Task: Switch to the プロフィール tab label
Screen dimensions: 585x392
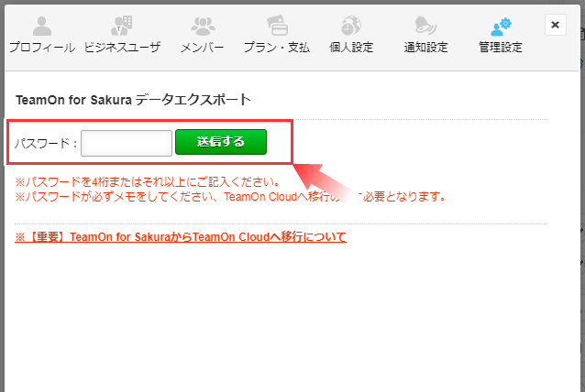Action: (x=42, y=48)
